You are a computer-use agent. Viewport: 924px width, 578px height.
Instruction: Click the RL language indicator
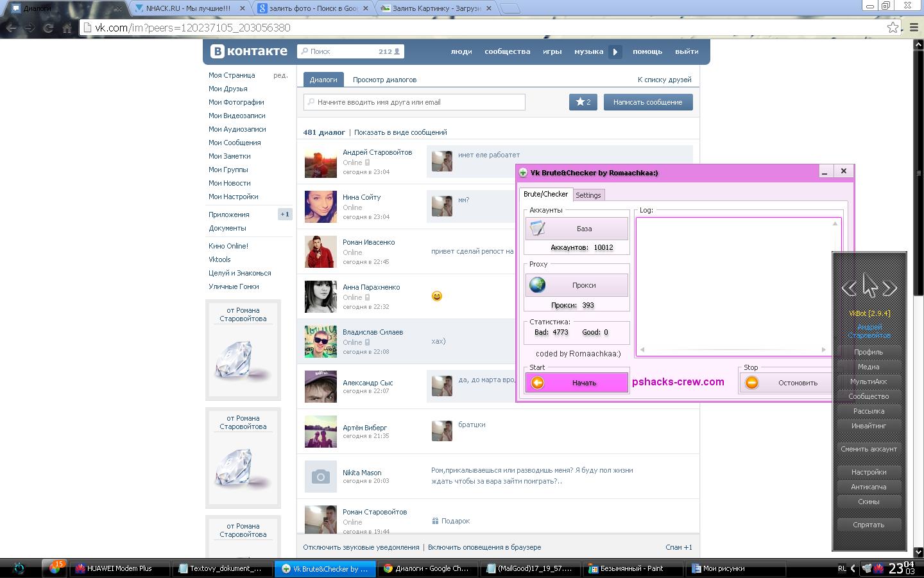(x=842, y=568)
